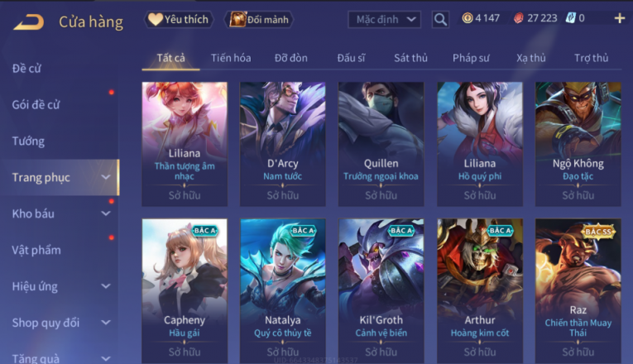This screenshot has width=633, height=364.
Task: Click the blue voucher currency icon
Action: click(570, 17)
